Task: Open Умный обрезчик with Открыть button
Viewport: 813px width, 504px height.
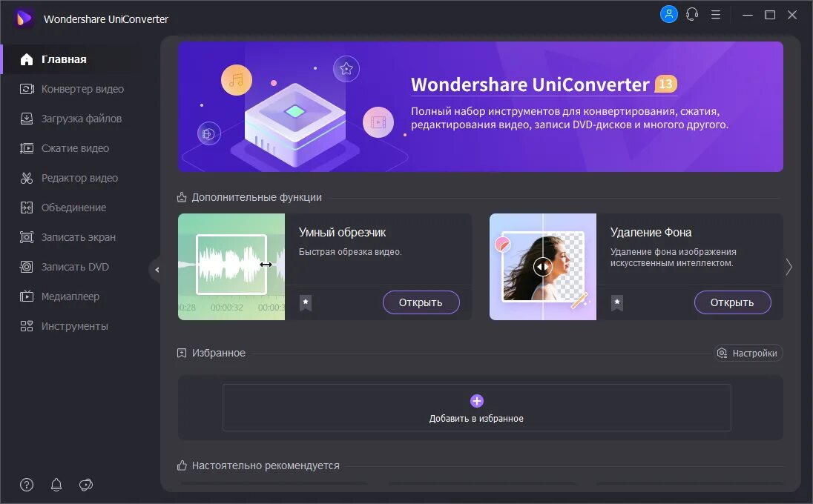Action: pos(421,302)
